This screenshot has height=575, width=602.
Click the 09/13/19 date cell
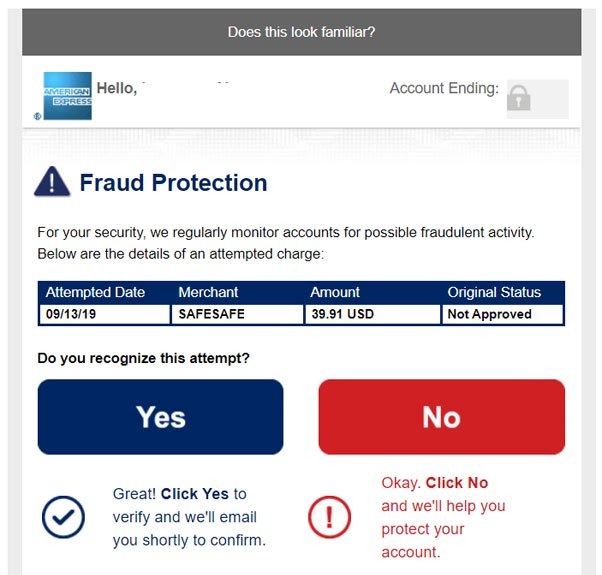click(104, 314)
